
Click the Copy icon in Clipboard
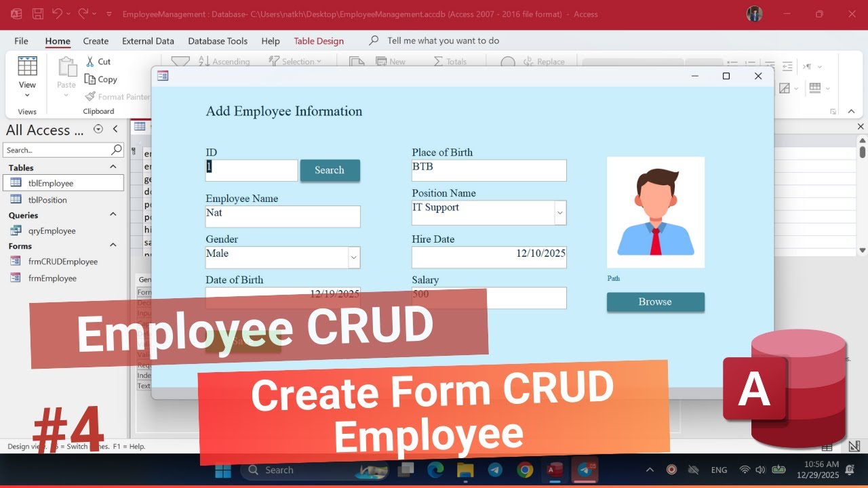[x=90, y=79]
